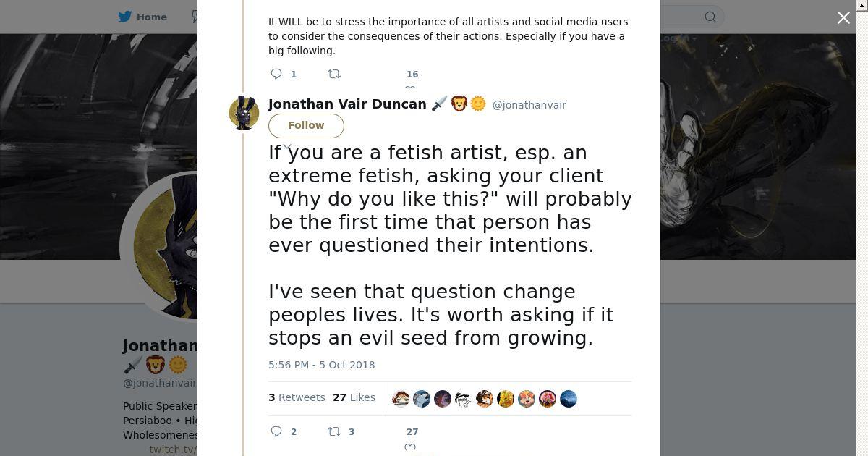Click the retweet icon with 3 retweets
Image resolution: width=868 pixels, height=456 pixels.
pyautogui.click(x=334, y=431)
